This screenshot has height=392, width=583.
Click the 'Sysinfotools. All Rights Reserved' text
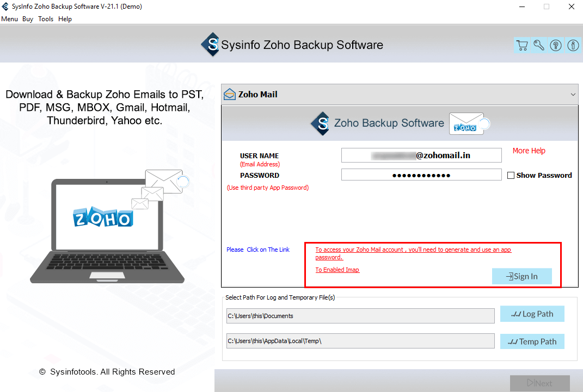(x=112, y=372)
